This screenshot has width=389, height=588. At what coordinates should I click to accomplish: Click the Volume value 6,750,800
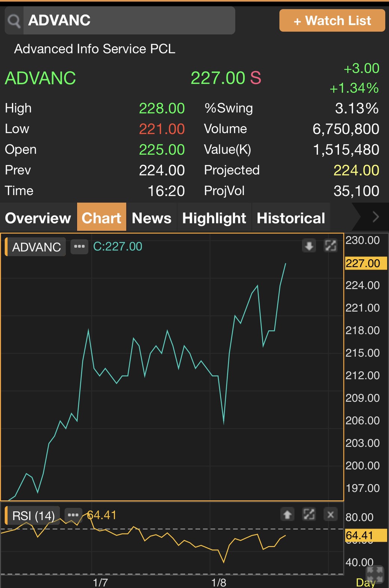(346, 129)
